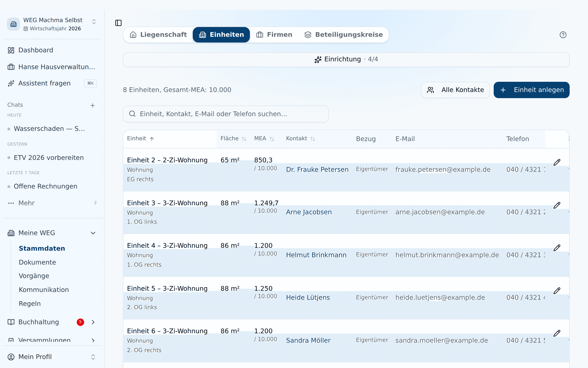Screen dimensions: 588x368
Task: Toggle Einheit column sort order
Action: click(x=140, y=139)
